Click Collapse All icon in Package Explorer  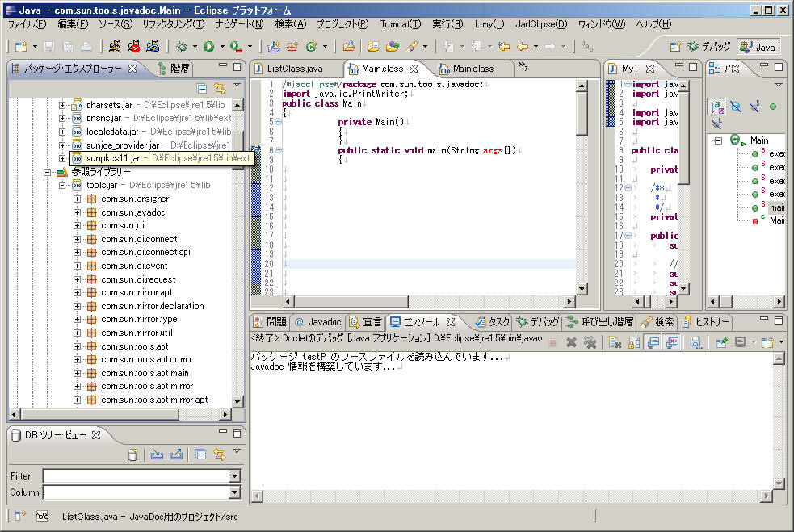click(202, 88)
